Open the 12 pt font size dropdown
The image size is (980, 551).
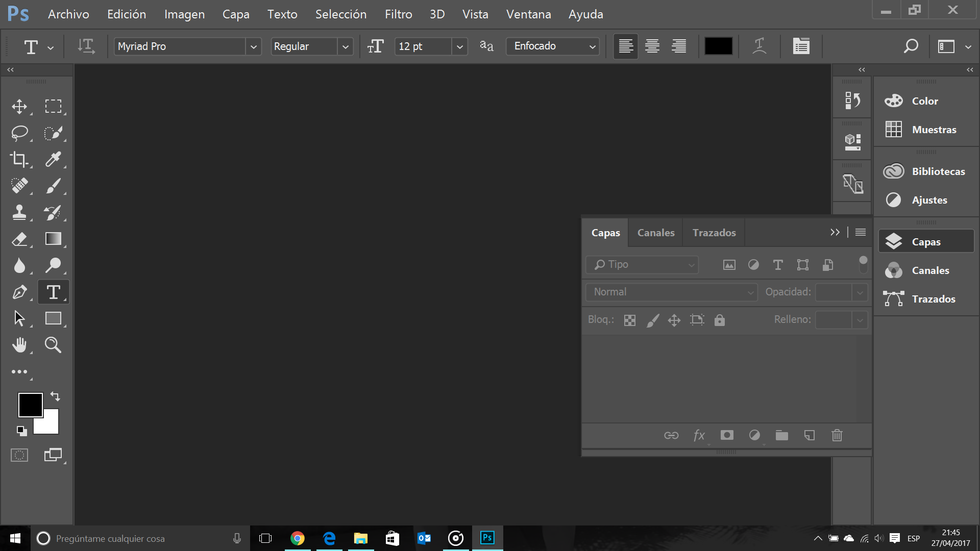460,46
